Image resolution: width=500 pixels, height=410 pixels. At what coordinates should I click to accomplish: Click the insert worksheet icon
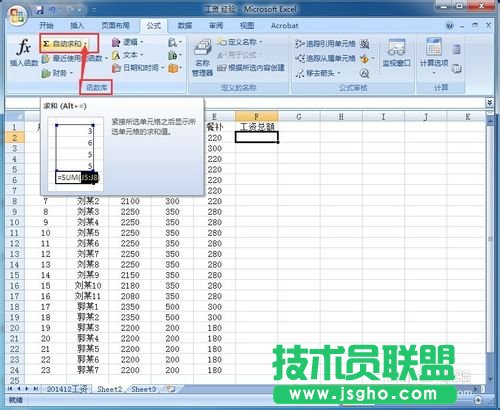click(x=171, y=389)
